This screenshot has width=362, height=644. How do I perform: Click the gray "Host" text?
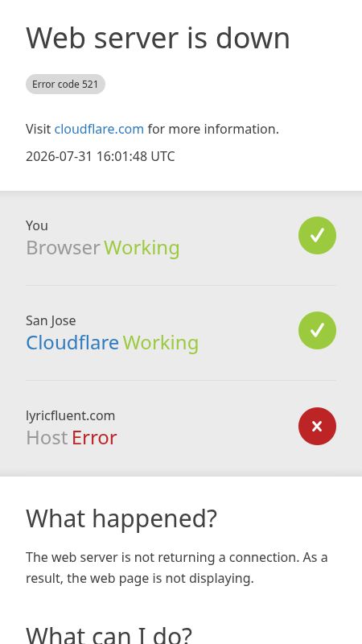47,438
